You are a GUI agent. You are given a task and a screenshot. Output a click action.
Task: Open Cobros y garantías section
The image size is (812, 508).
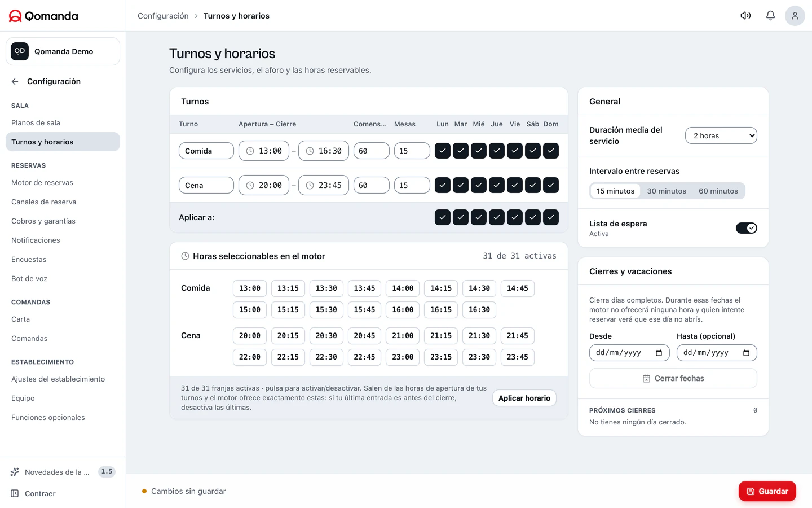coord(63,221)
